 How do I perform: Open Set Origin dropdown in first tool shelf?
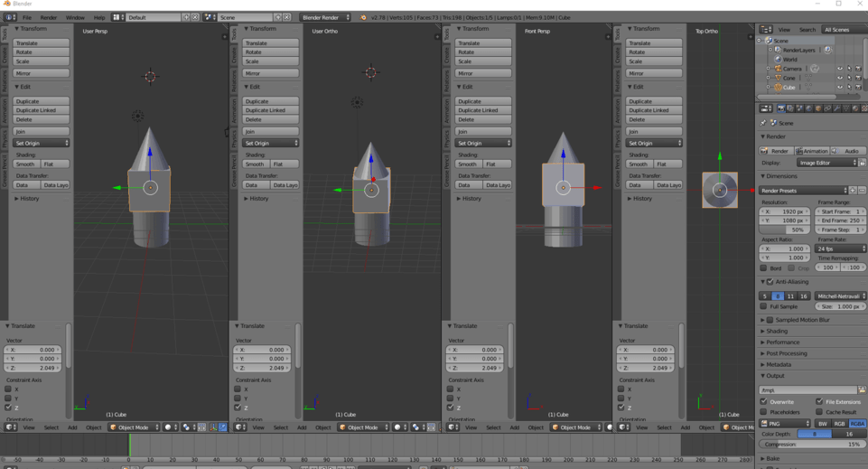point(42,143)
